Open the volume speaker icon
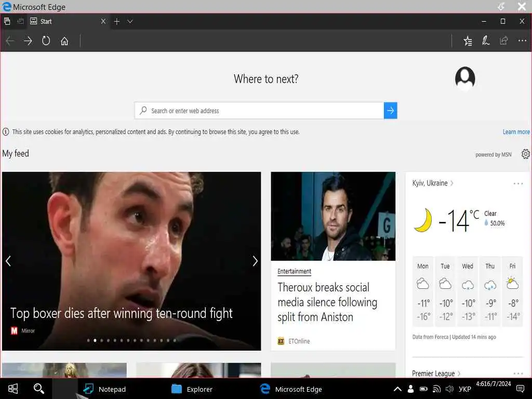 tap(449, 389)
